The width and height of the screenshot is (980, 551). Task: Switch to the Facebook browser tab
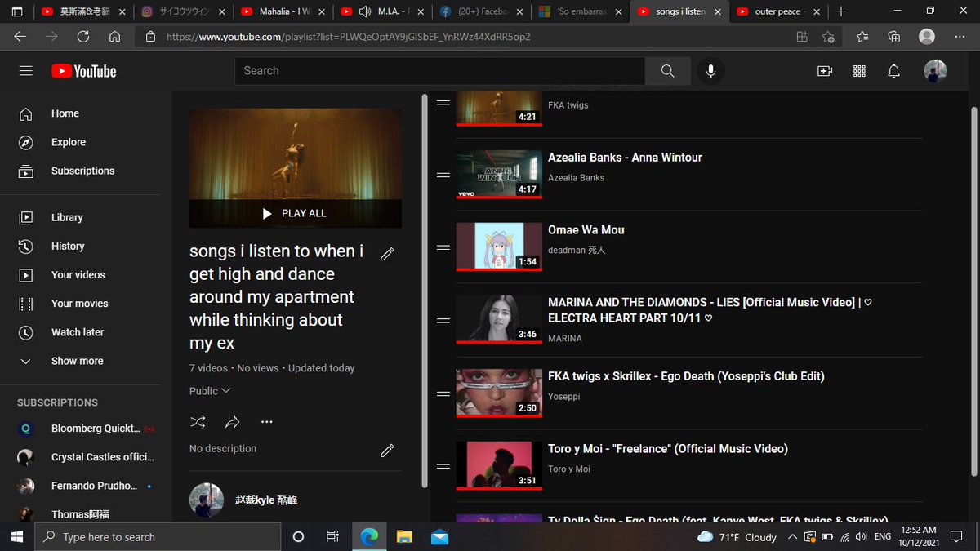click(481, 11)
